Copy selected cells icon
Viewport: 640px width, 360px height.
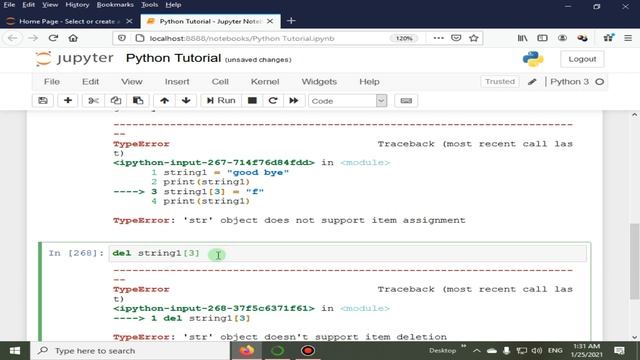coord(116,100)
